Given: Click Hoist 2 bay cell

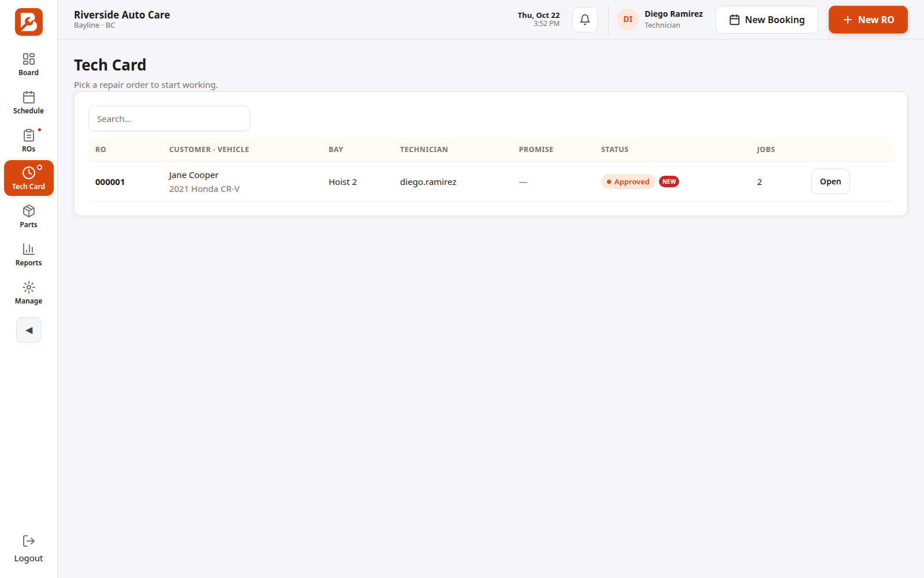Looking at the screenshot, I should [342, 182].
